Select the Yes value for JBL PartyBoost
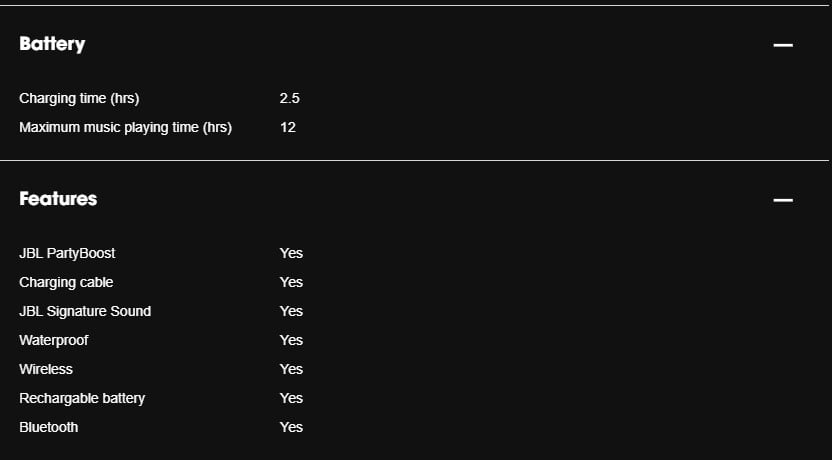832x460 pixels. 291,253
